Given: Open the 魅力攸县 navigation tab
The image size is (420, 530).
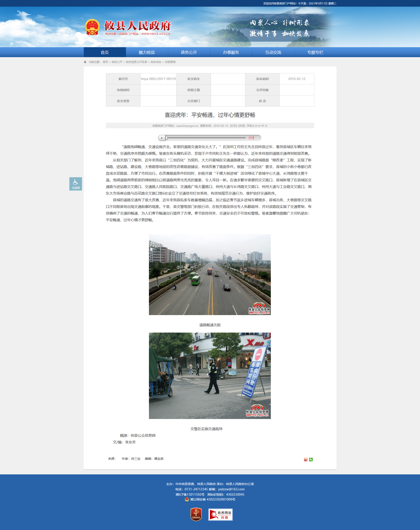Looking at the screenshot, I should tap(147, 52).
